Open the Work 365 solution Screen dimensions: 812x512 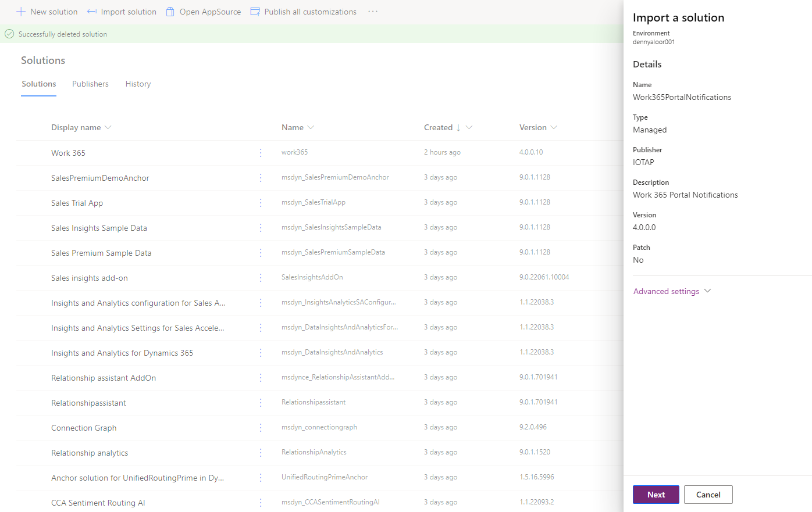pyautogui.click(x=68, y=153)
